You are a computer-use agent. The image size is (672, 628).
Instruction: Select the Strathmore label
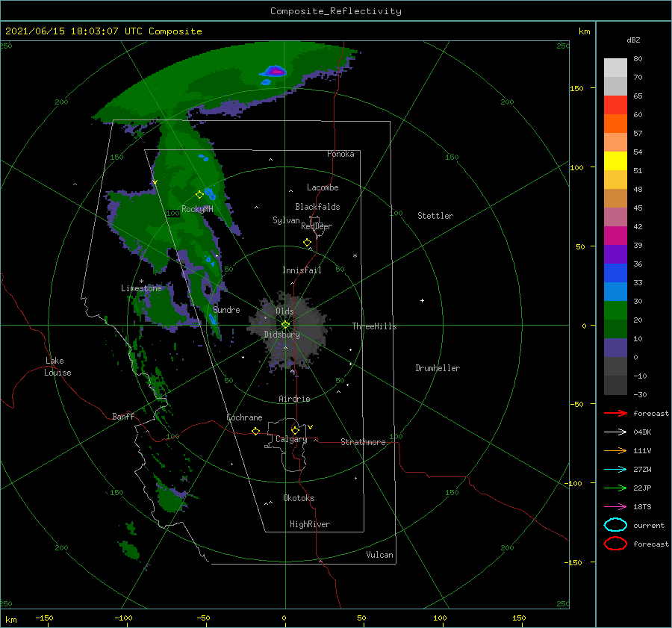click(x=363, y=442)
